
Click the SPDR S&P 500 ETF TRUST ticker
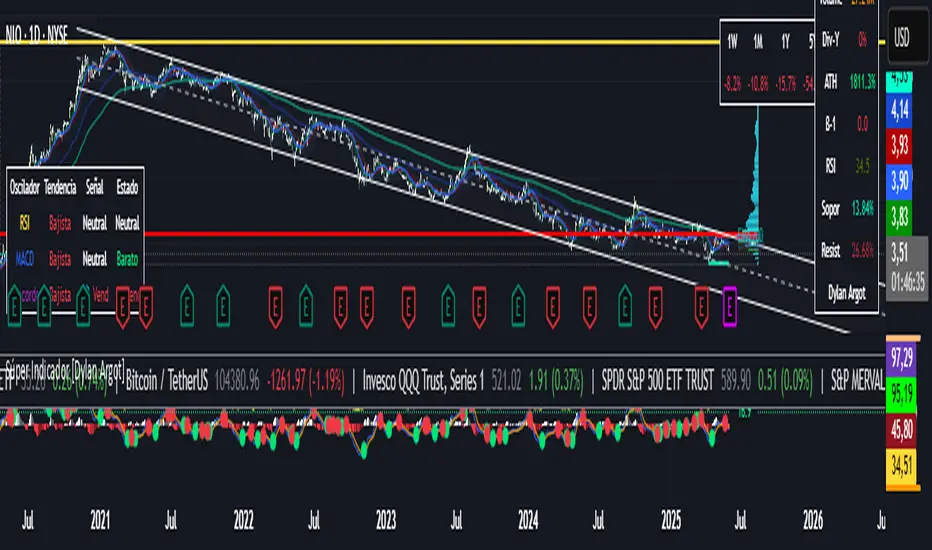click(x=657, y=381)
